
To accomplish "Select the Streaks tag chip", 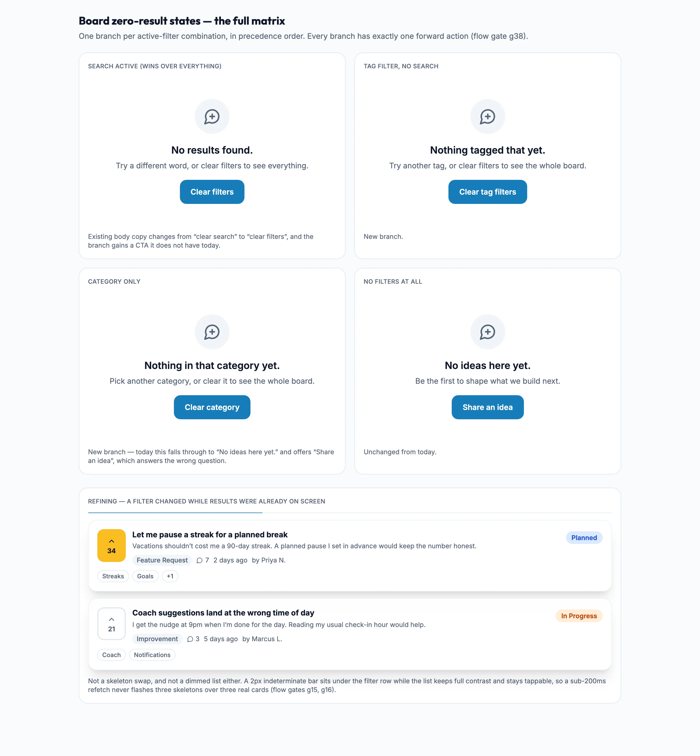I will coord(113,576).
